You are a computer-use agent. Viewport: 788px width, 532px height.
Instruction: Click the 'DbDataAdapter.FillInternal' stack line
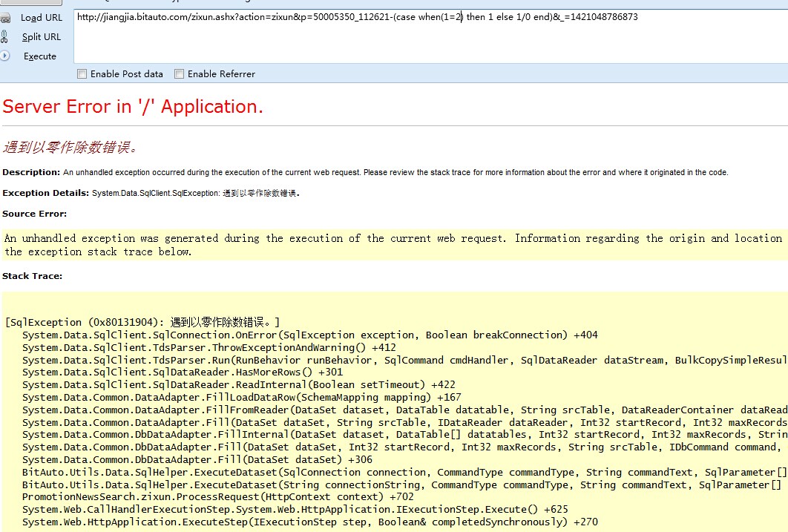pyautogui.click(x=404, y=435)
